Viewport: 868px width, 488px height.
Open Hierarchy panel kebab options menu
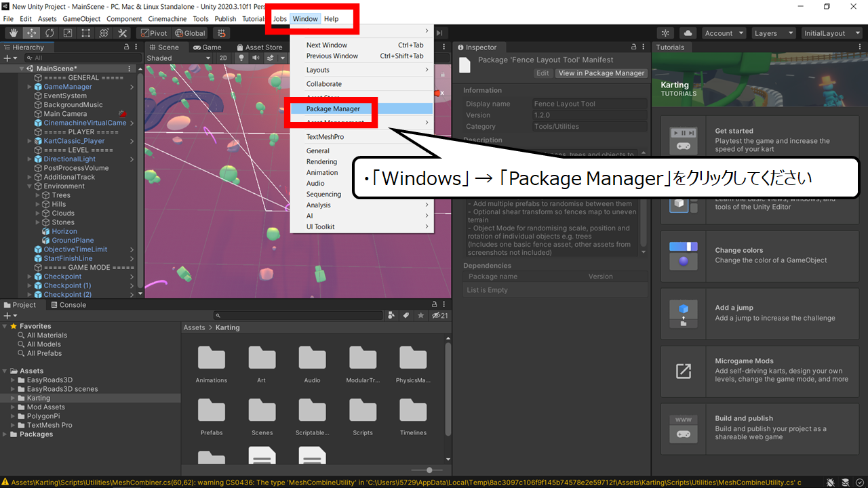(x=136, y=47)
